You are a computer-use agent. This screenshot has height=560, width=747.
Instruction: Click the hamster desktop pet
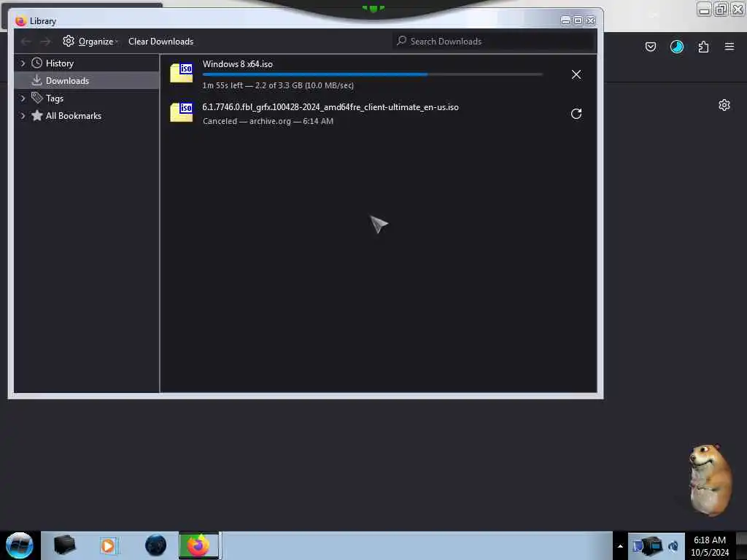click(x=710, y=480)
